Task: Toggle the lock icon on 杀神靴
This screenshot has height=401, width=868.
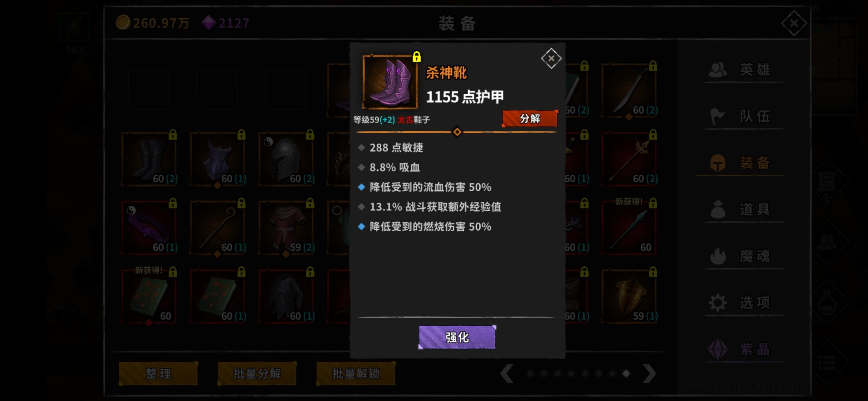Action: 417,57
